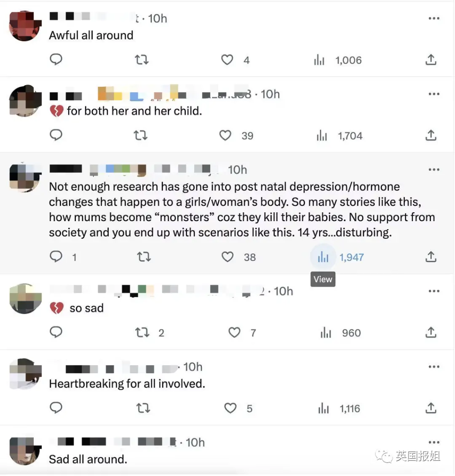Open the avatar of the "so sad" author
455x476 pixels.
[x=26, y=299]
